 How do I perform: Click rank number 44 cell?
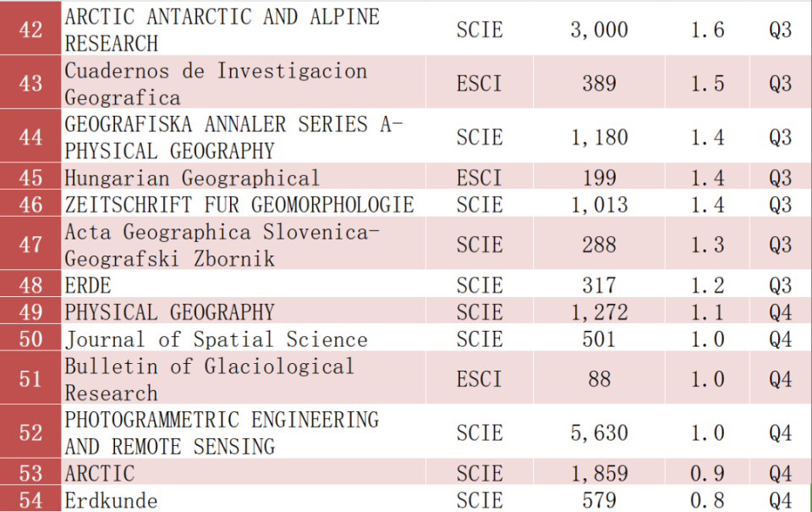click(x=30, y=137)
